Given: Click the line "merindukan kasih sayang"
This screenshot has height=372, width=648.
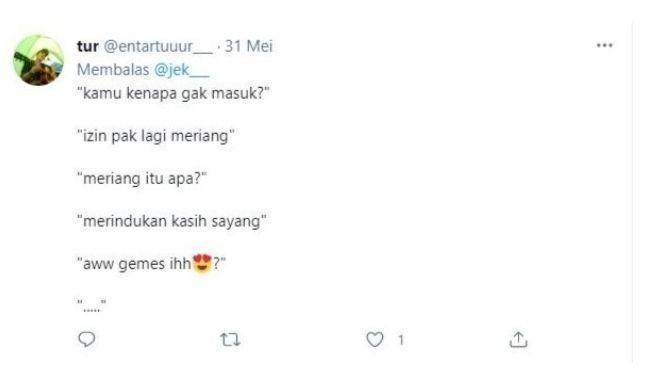Looking at the screenshot, I should click(x=172, y=221).
